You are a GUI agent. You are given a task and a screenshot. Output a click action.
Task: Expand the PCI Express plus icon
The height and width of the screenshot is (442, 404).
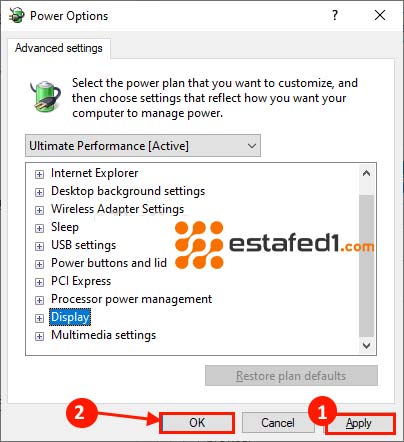point(39,282)
